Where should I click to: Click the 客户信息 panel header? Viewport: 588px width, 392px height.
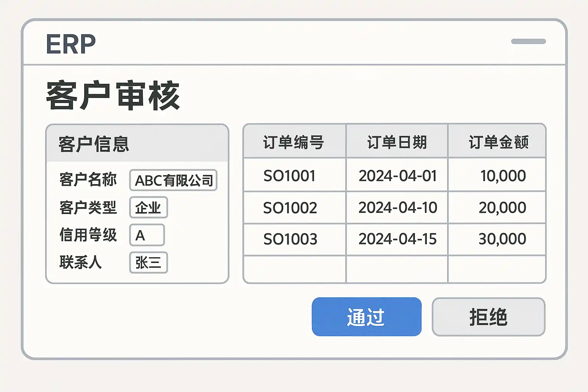pyautogui.click(x=137, y=144)
